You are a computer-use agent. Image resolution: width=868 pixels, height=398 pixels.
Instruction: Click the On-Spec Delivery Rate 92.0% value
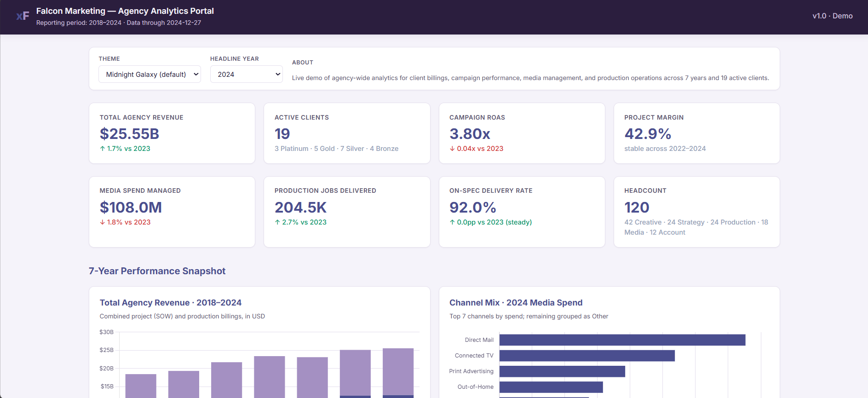pyautogui.click(x=472, y=207)
